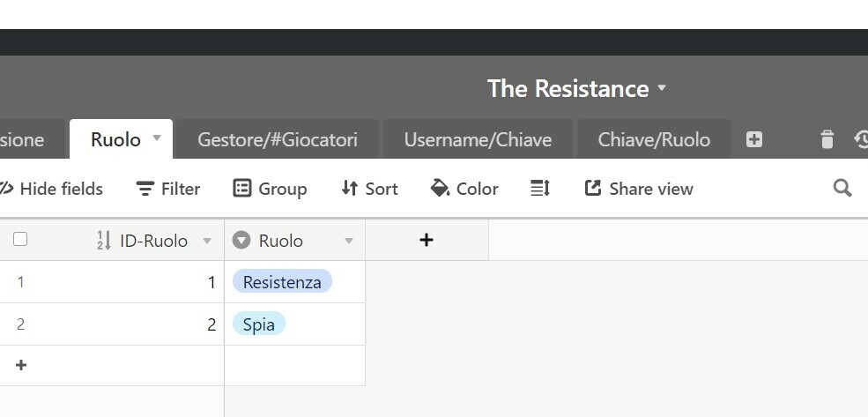This screenshot has height=417, width=868.
Task: Click the add table plus icon
Action: [x=754, y=139]
